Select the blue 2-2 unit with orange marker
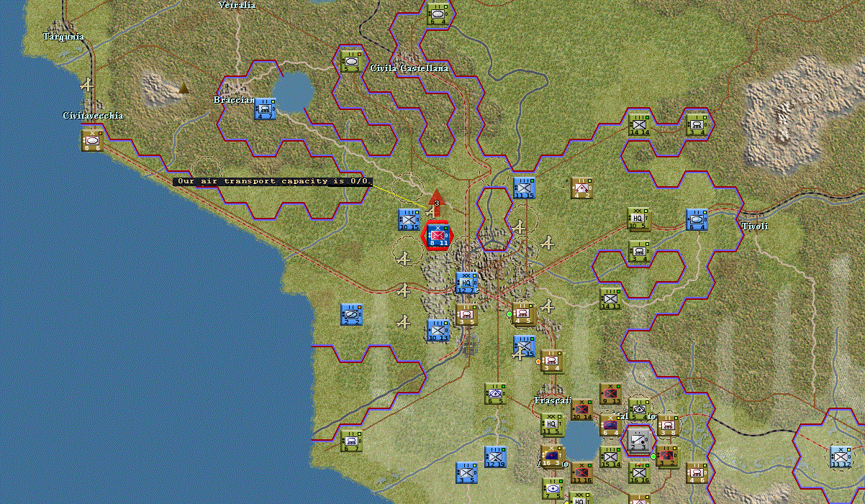The height and width of the screenshot is (504, 865). click(352, 314)
